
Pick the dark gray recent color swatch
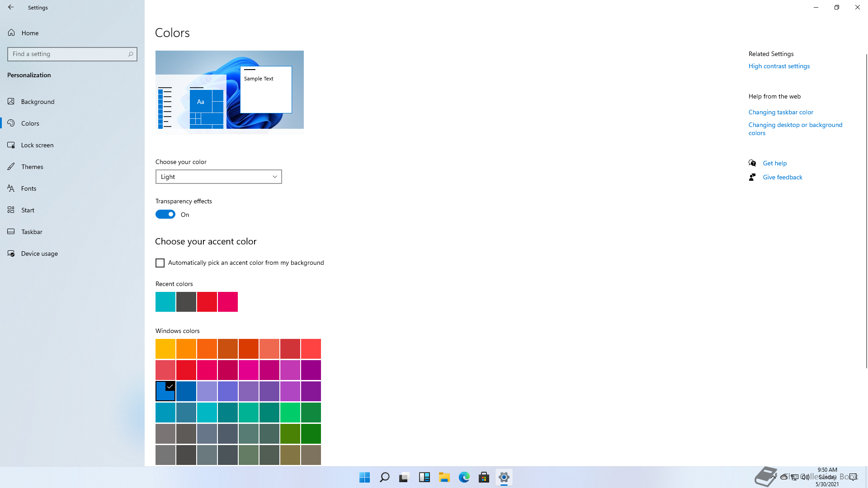[x=186, y=302]
